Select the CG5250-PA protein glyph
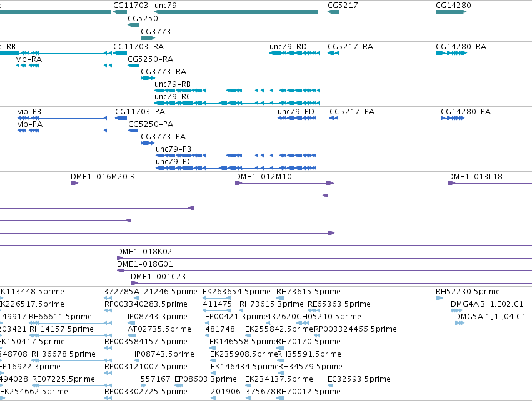The width and height of the screenshot is (532, 401). coord(133,131)
